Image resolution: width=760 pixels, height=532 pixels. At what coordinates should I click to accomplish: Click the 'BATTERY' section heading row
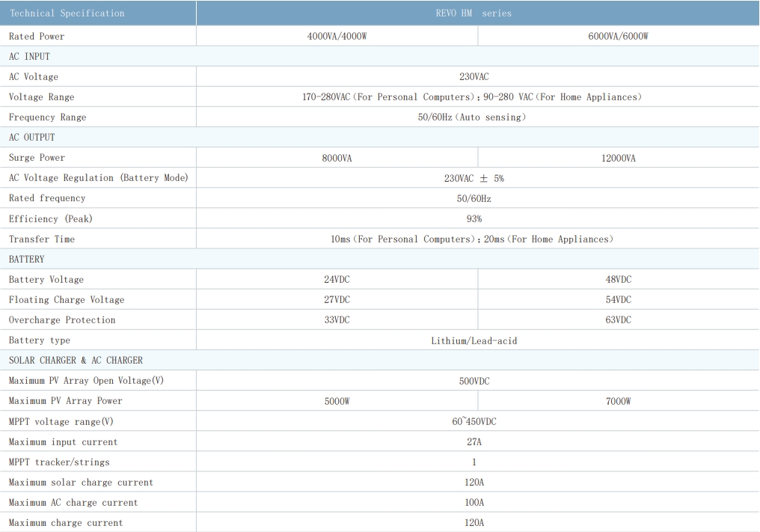(x=29, y=259)
